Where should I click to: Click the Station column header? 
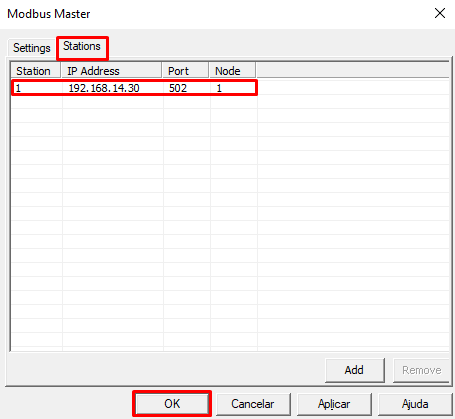point(36,71)
